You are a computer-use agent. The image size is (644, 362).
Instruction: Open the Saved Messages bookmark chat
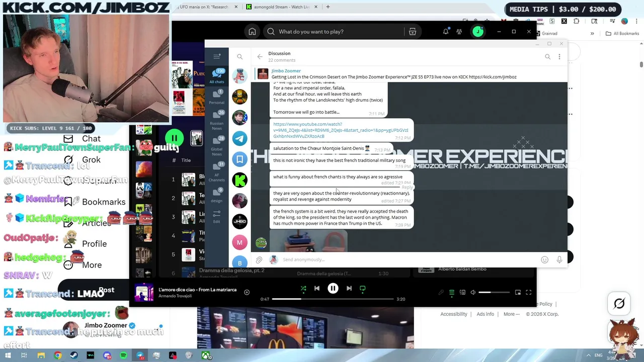pyautogui.click(x=239, y=159)
